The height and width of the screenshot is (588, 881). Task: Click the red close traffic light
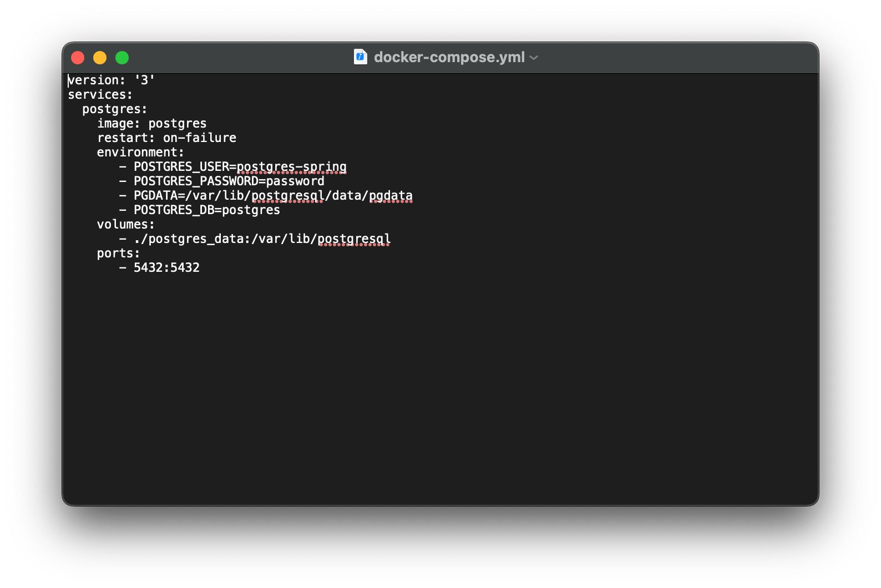[78, 57]
